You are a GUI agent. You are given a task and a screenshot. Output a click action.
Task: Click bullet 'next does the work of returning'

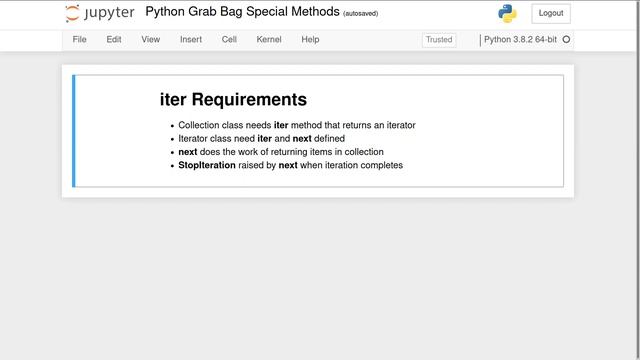[281, 152]
